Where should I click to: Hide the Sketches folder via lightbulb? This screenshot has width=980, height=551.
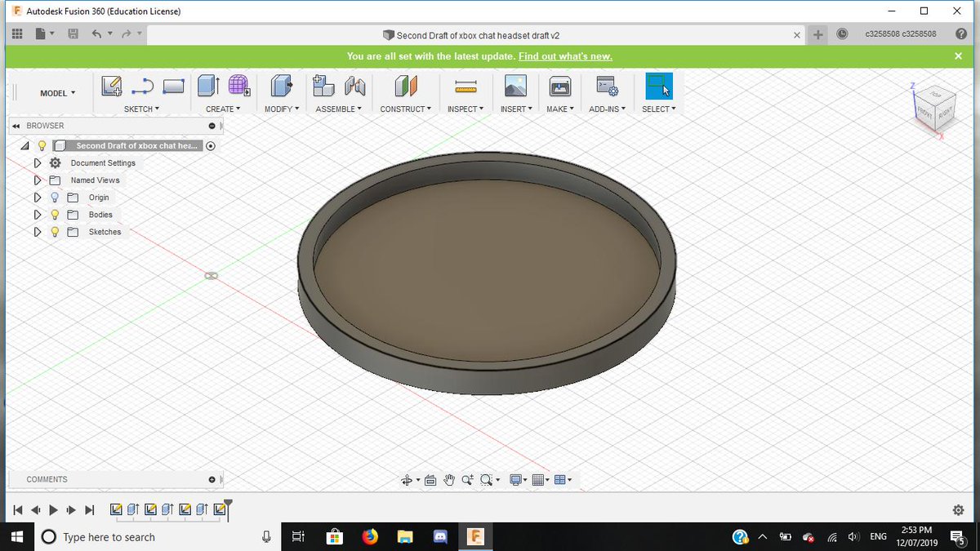tap(55, 232)
